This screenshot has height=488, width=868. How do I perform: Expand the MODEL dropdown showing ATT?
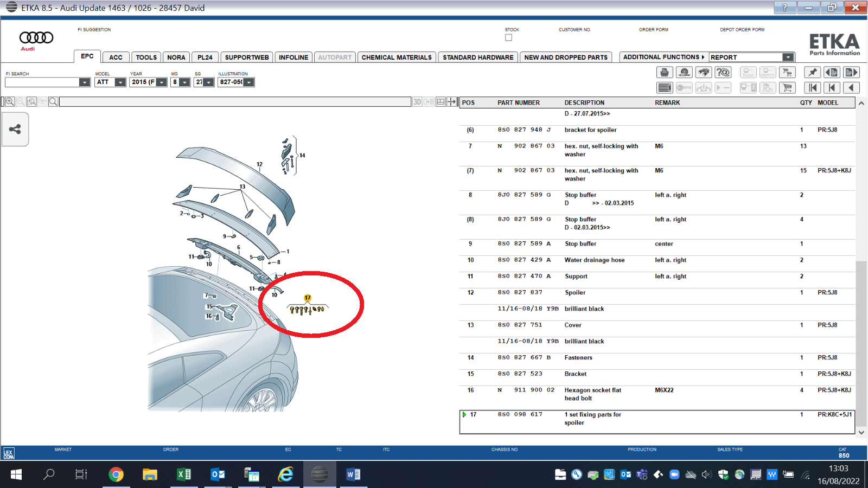[120, 82]
